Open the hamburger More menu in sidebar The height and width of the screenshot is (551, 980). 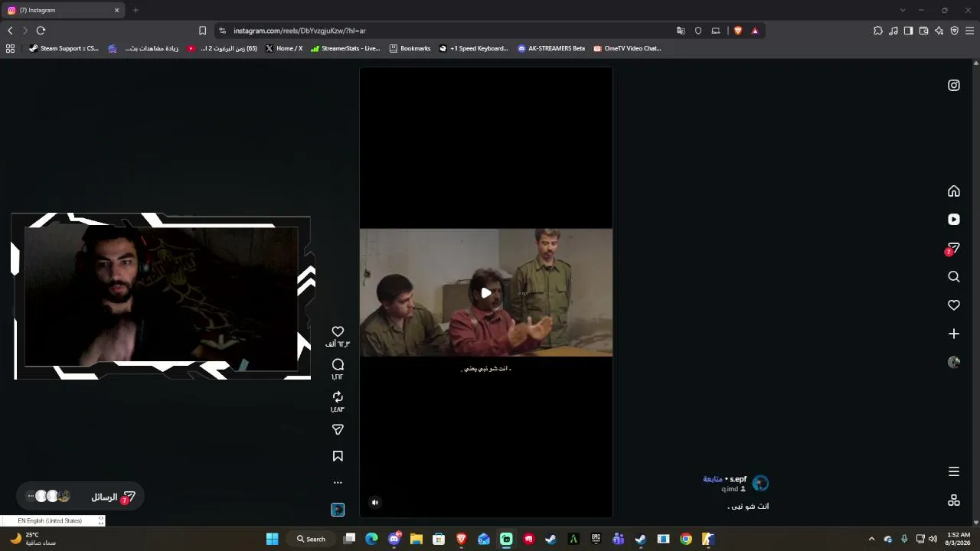954,471
